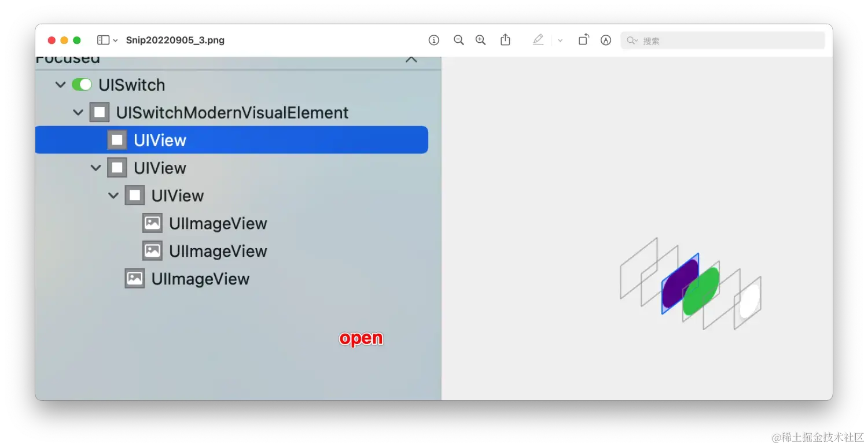Zoom out with the minus magnifier
This screenshot has height=447, width=868.
pyautogui.click(x=459, y=40)
